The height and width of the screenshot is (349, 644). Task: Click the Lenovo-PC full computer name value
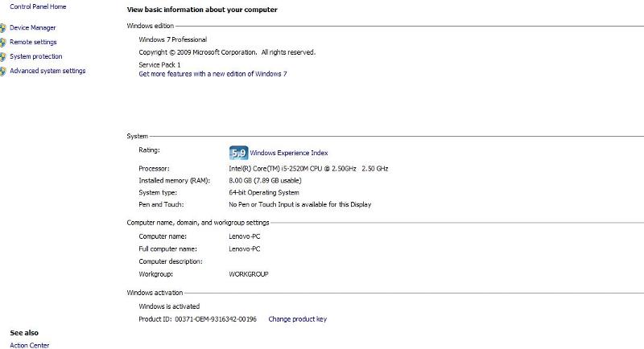(245, 249)
